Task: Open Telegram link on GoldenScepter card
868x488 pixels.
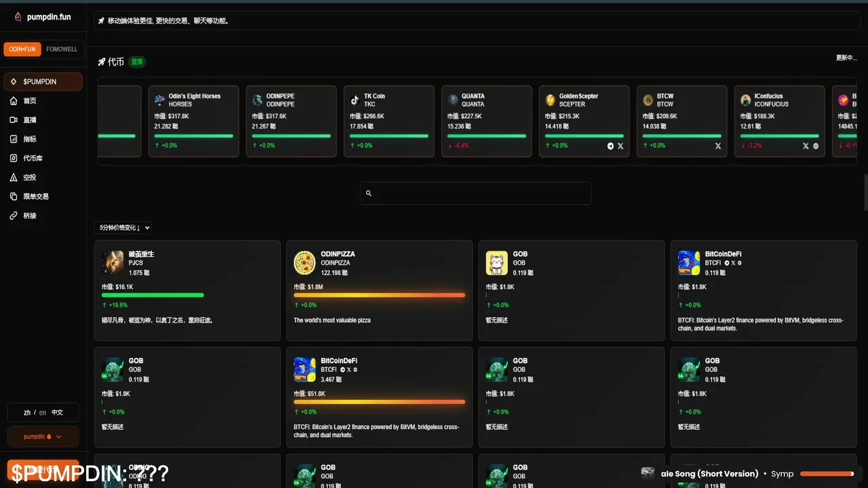Action: [610, 146]
